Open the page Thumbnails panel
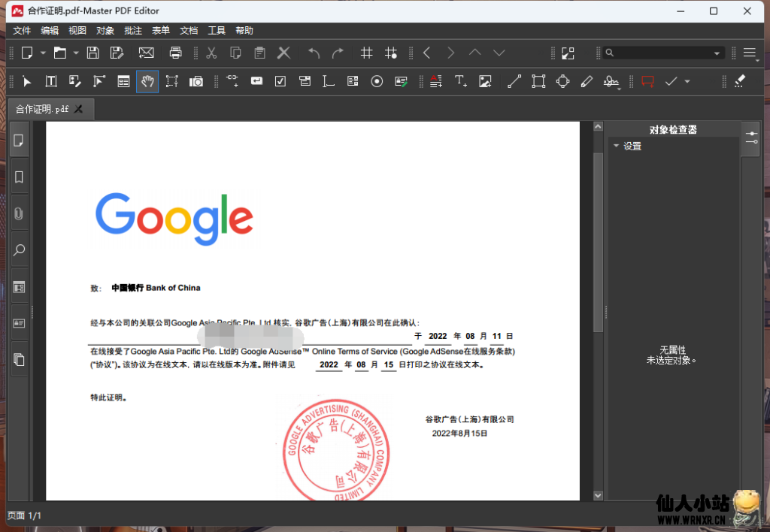The image size is (770, 532). [19, 140]
